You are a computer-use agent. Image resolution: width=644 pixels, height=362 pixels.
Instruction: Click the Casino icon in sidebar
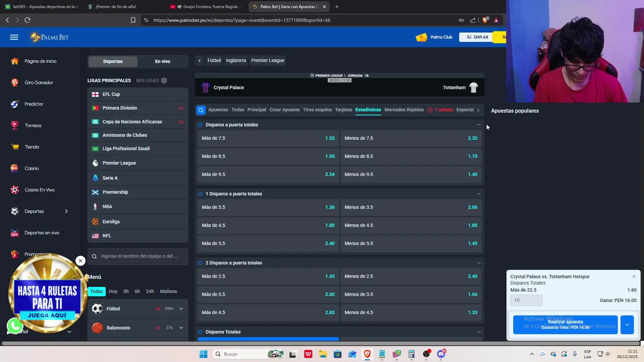15,168
